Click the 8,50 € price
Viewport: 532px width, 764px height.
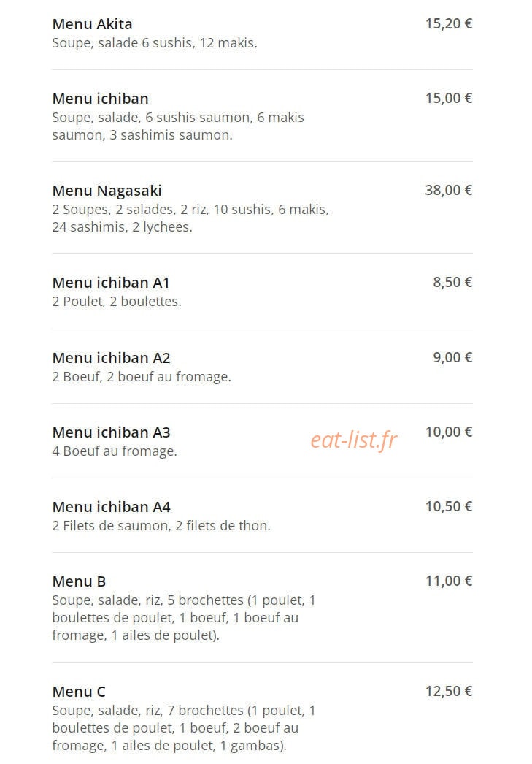(x=452, y=283)
